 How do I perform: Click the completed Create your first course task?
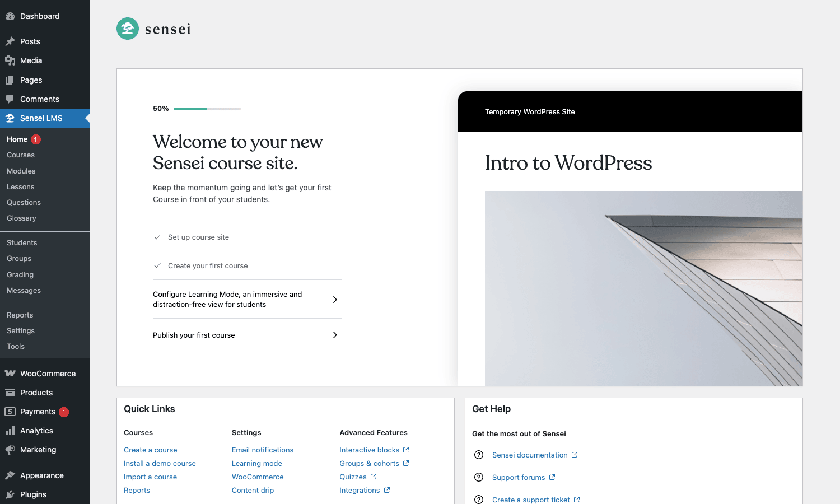(x=247, y=266)
